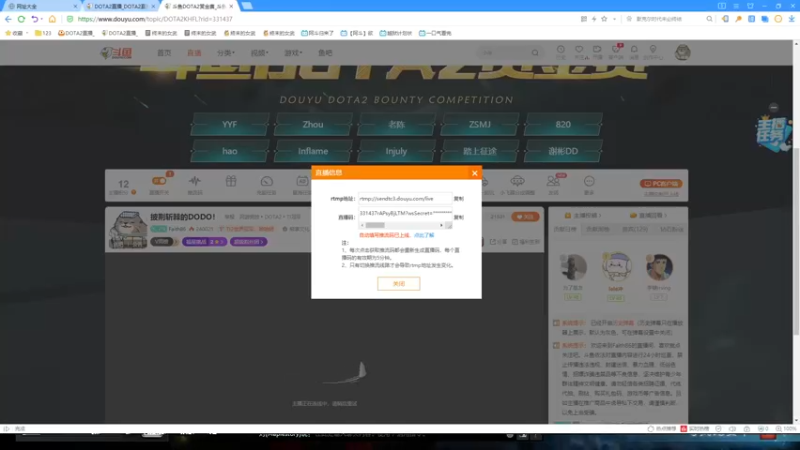
Task: Click the gauge dial icon in streamer toolbar
Action: [266, 182]
